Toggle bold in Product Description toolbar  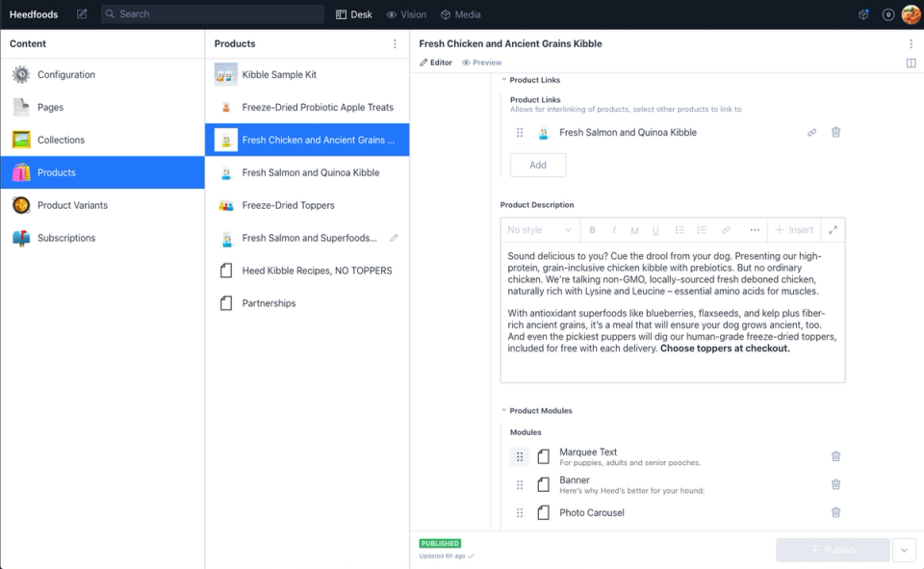592,230
